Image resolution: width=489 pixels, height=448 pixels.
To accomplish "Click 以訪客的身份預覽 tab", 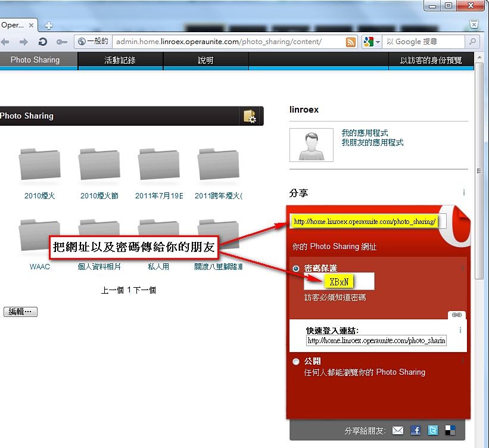I will pos(431,60).
